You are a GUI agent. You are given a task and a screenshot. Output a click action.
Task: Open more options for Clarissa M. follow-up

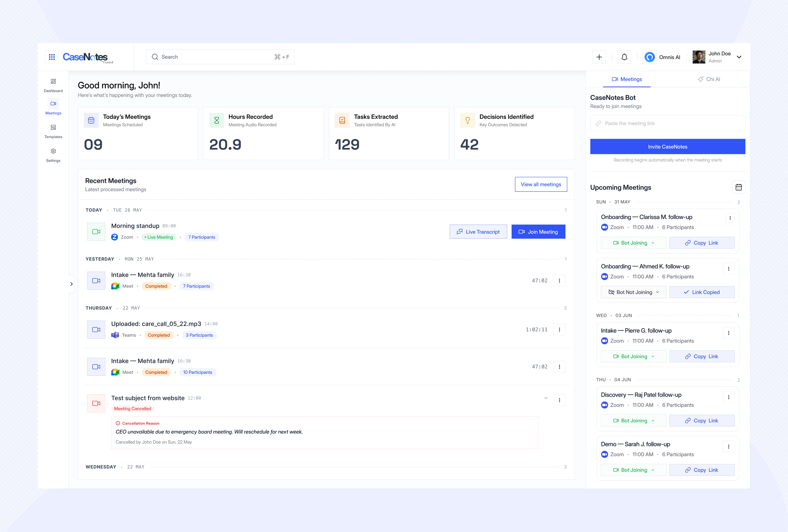730,218
